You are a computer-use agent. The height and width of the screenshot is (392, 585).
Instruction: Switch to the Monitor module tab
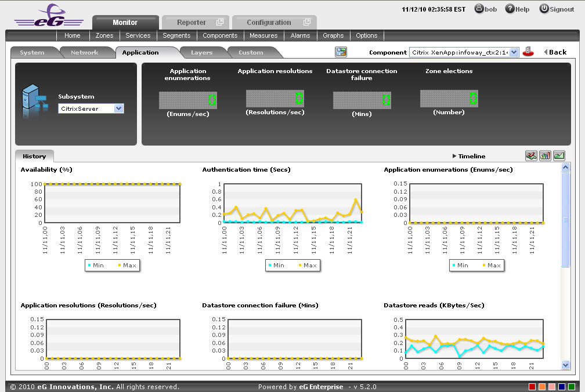click(125, 23)
